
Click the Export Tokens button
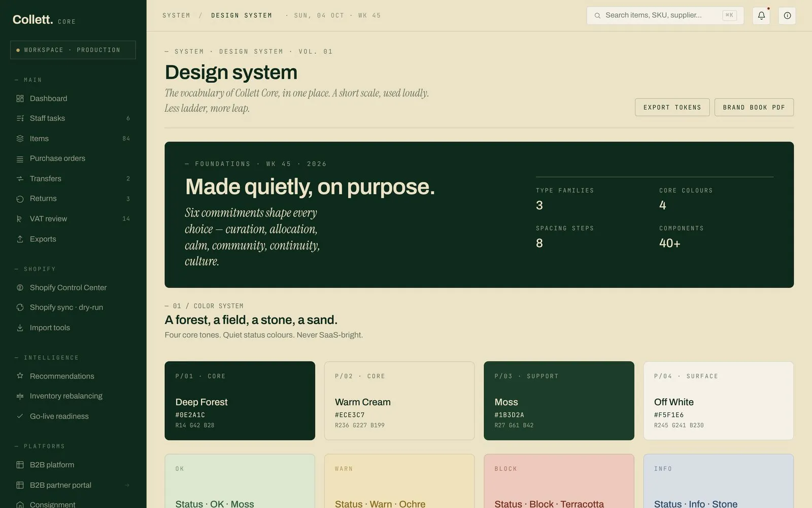pyautogui.click(x=672, y=107)
